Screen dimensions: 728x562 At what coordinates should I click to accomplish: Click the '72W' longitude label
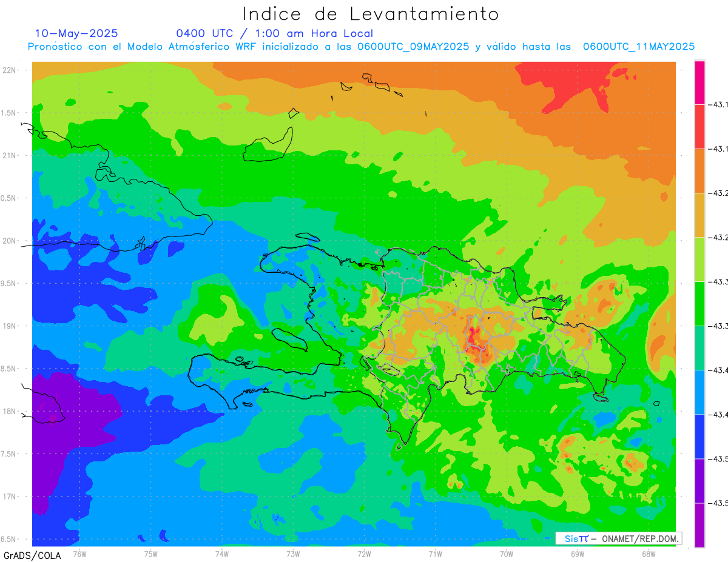[364, 554]
